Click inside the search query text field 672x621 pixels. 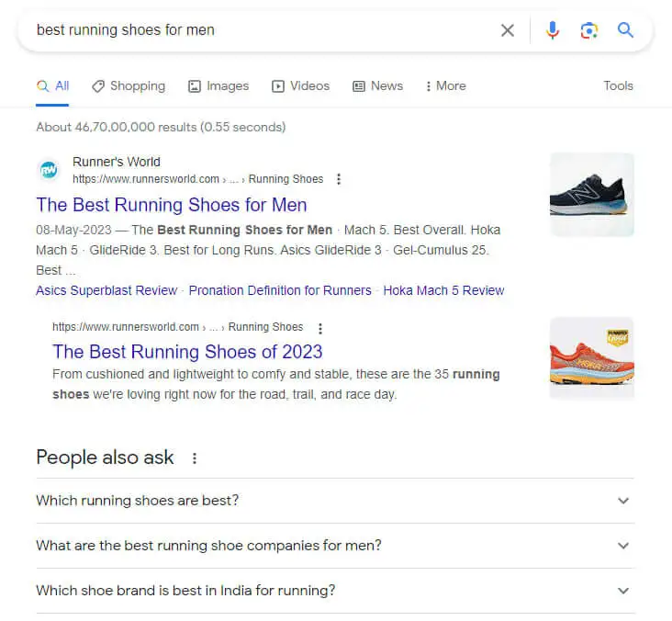(265, 30)
